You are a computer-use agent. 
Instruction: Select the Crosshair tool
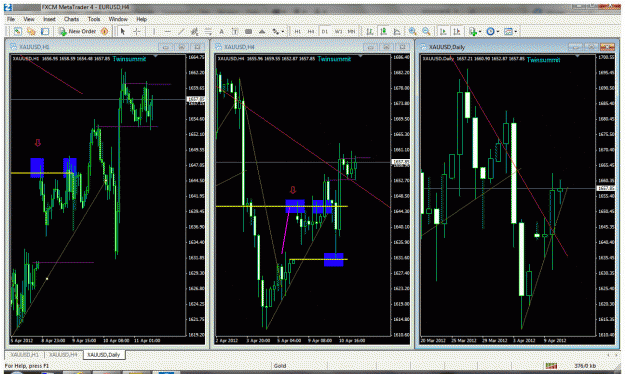(x=137, y=31)
